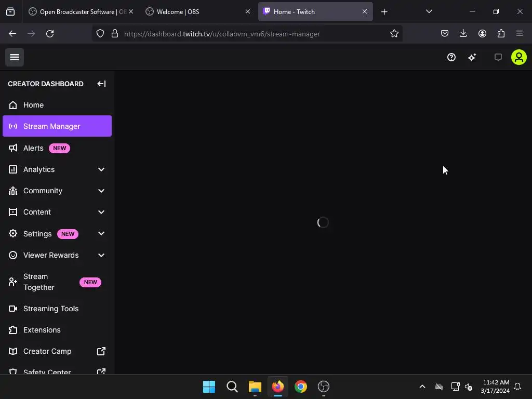Open the green user avatar menu
The width and height of the screenshot is (532, 399).
518,57
